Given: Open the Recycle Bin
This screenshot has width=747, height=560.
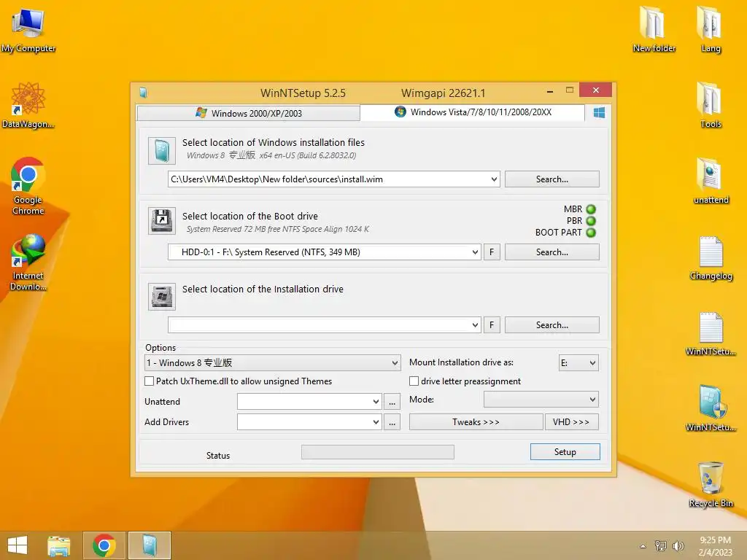Looking at the screenshot, I should click(x=711, y=485).
